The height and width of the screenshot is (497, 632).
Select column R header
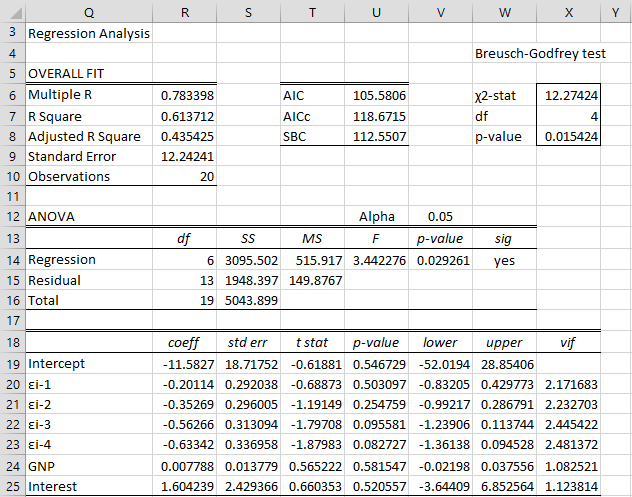(x=185, y=12)
